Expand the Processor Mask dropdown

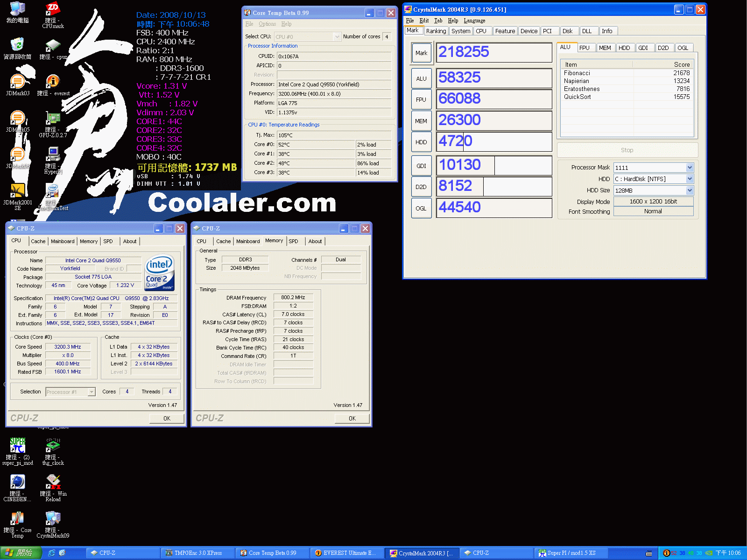click(x=690, y=168)
